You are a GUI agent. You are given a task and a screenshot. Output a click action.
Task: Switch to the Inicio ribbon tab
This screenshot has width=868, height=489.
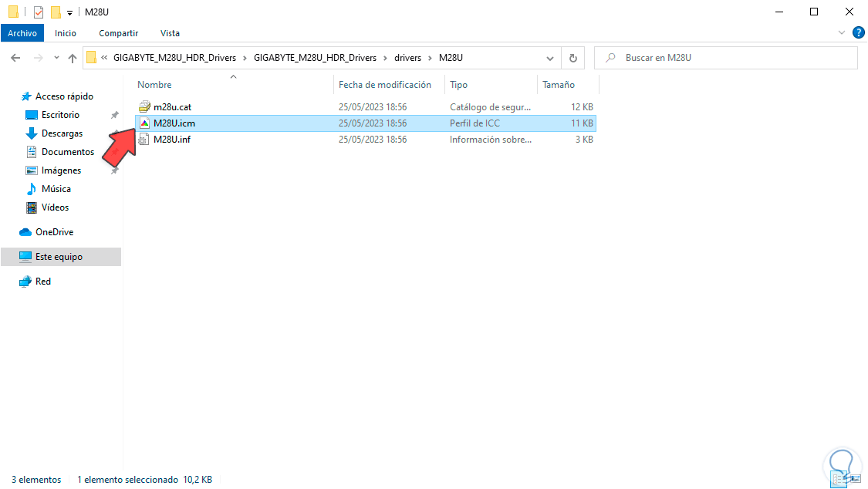click(x=66, y=33)
